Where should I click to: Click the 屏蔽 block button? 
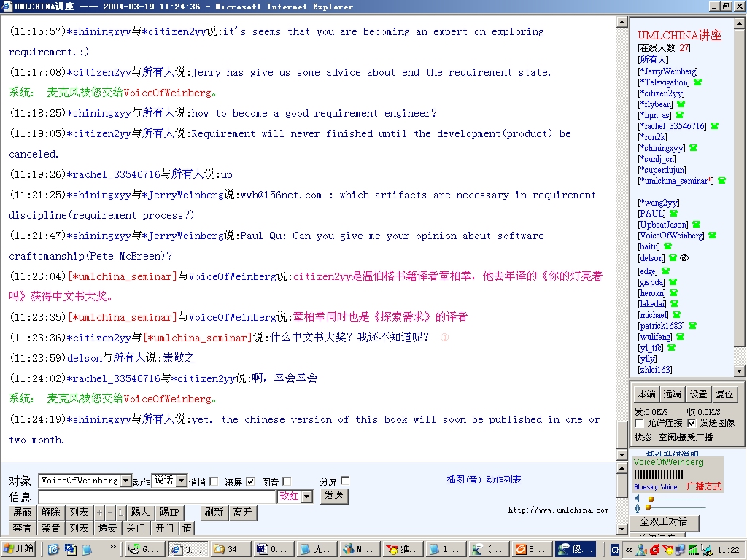(22, 513)
